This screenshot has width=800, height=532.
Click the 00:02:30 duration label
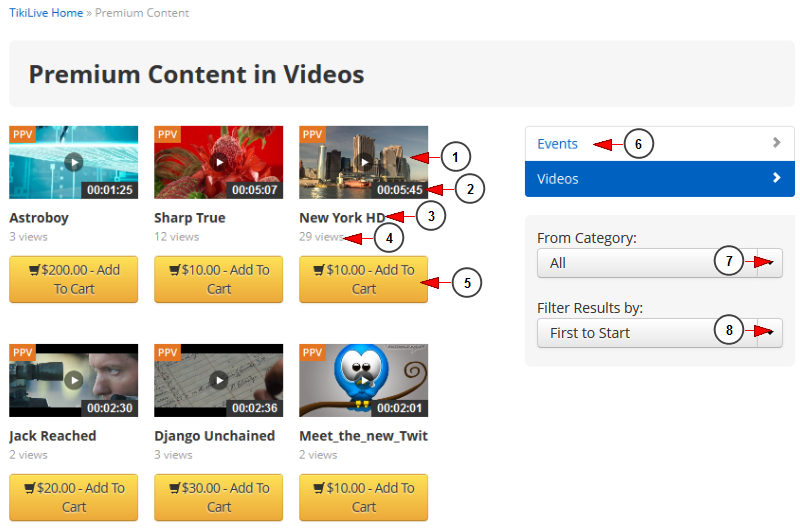pyautogui.click(x=109, y=408)
